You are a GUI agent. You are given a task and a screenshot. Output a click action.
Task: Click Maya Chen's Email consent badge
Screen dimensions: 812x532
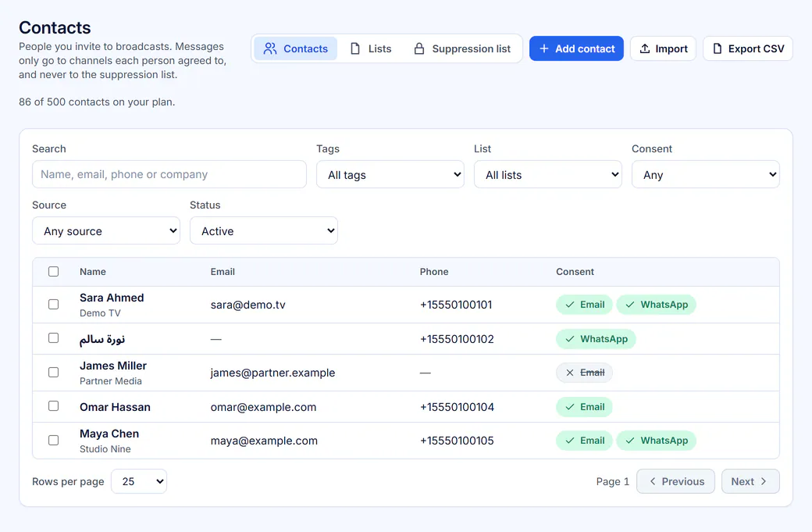point(584,441)
